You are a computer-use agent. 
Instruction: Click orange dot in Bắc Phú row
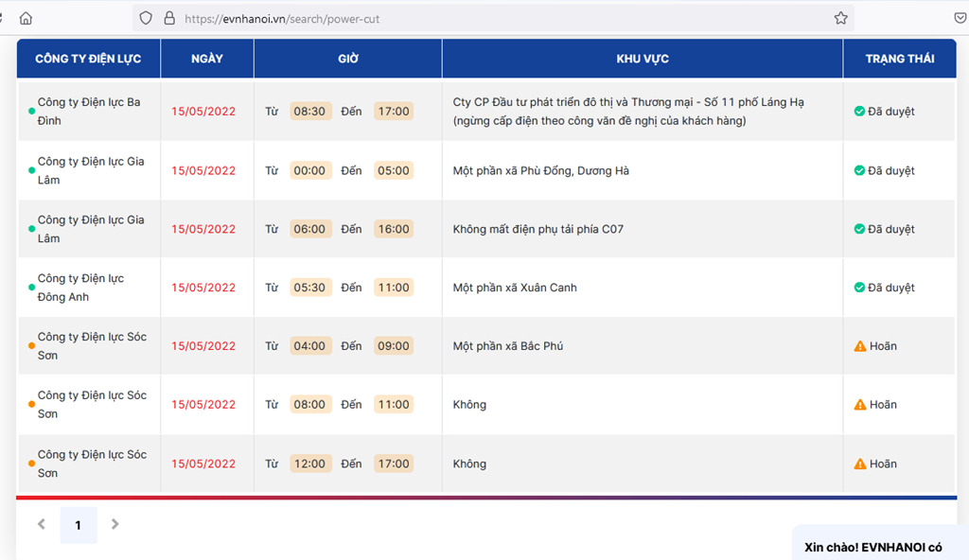(31, 346)
